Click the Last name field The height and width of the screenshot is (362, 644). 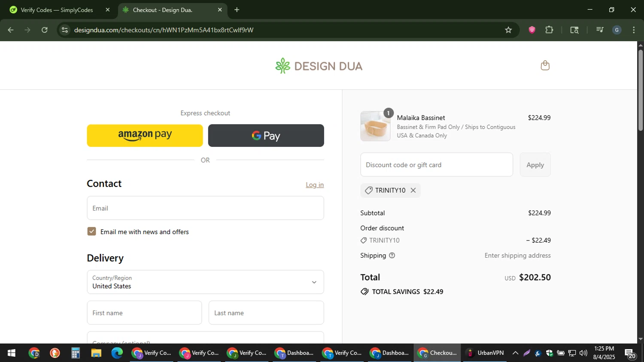pos(266,313)
